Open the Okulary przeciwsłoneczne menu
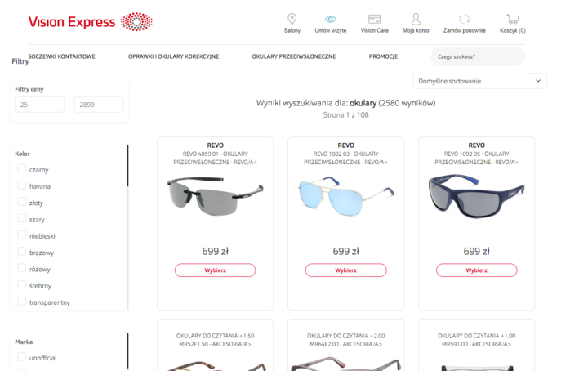Image resolution: width=588 pixels, height=371 pixels. click(x=294, y=56)
